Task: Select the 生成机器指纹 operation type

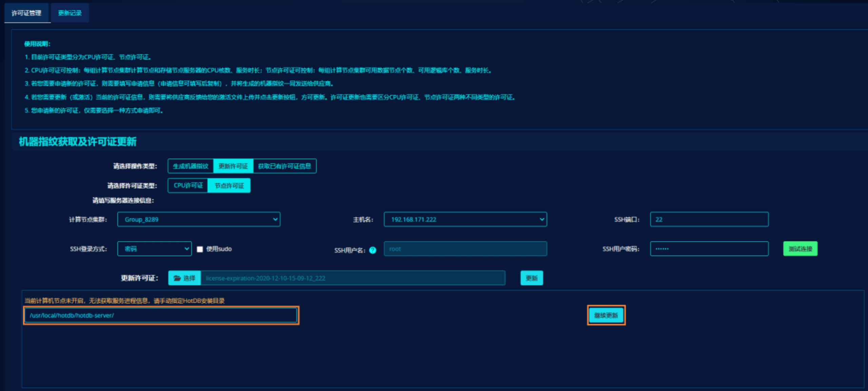Action: (191, 166)
